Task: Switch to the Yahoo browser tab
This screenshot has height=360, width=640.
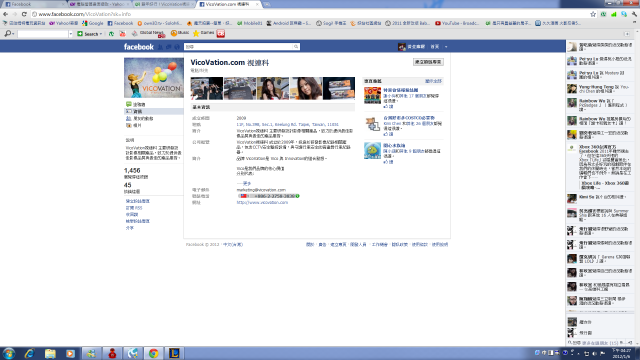Action: 99,4
